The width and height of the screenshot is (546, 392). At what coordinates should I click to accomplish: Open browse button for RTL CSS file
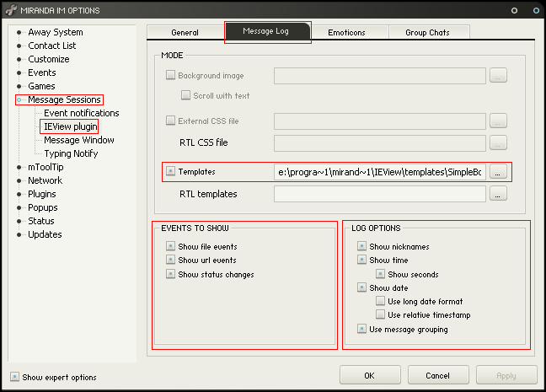[x=498, y=142]
